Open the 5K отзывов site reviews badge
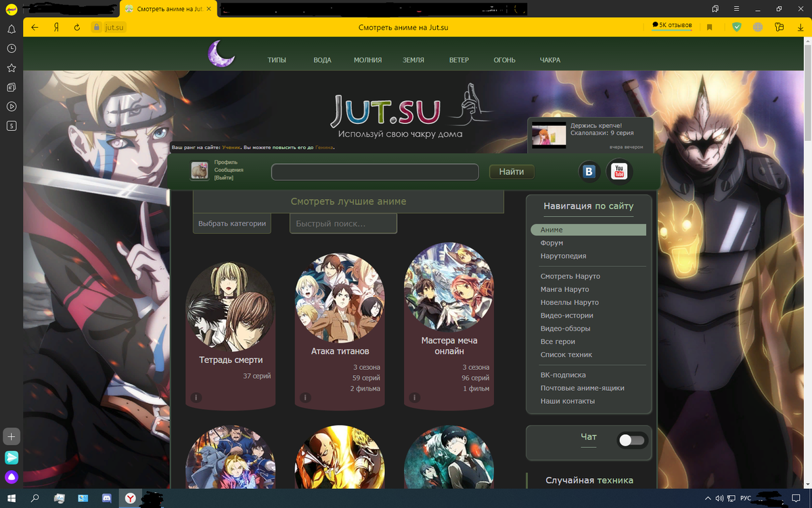 tap(672, 25)
